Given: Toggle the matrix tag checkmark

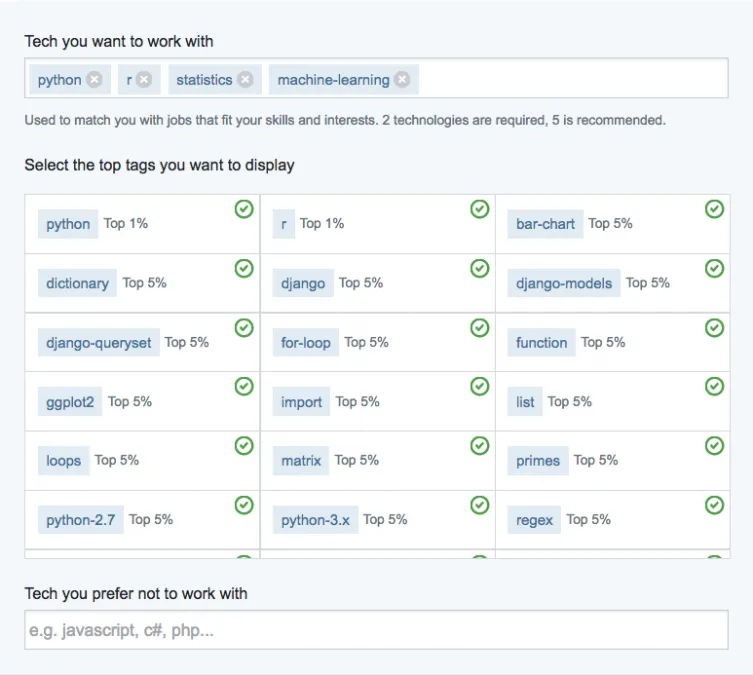Looking at the screenshot, I should point(480,445).
